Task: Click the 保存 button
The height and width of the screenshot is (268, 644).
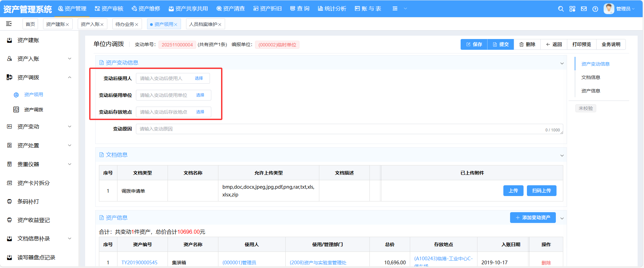Action: [x=474, y=44]
